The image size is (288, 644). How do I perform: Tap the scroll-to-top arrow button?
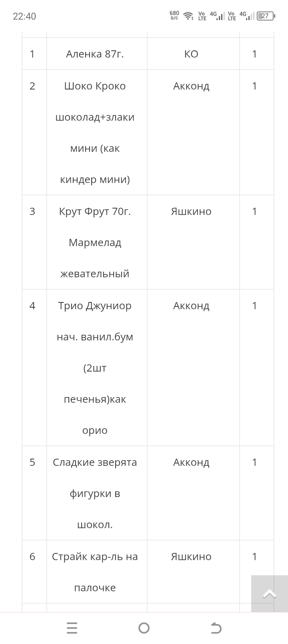pyautogui.click(x=269, y=594)
